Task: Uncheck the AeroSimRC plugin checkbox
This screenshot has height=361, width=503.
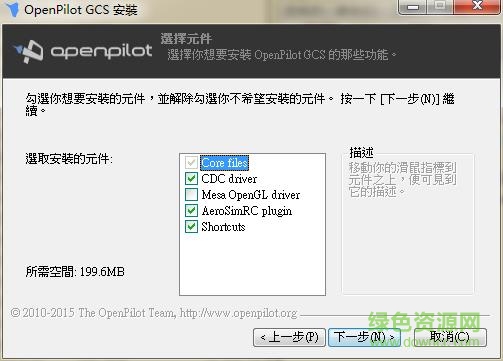Action: tap(191, 211)
